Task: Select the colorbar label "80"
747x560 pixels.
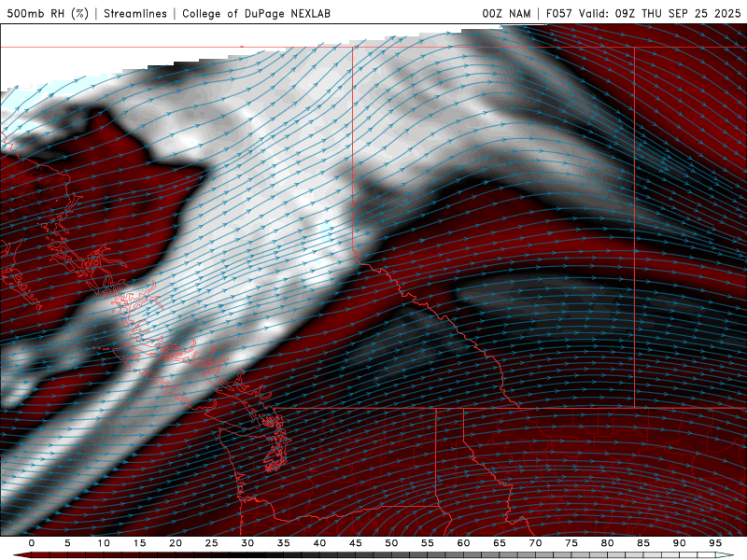Action: pos(607,543)
